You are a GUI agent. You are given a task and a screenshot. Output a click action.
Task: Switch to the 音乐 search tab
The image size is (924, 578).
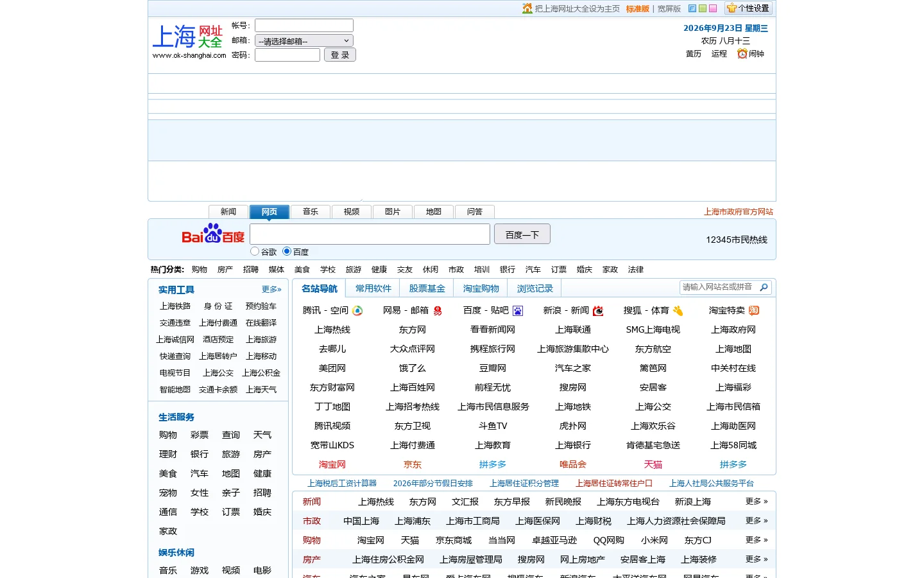coord(311,212)
